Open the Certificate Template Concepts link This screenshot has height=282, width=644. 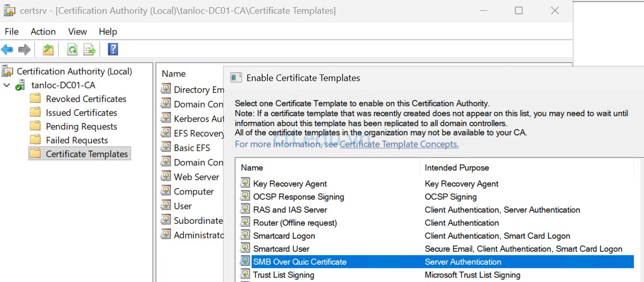point(399,144)
